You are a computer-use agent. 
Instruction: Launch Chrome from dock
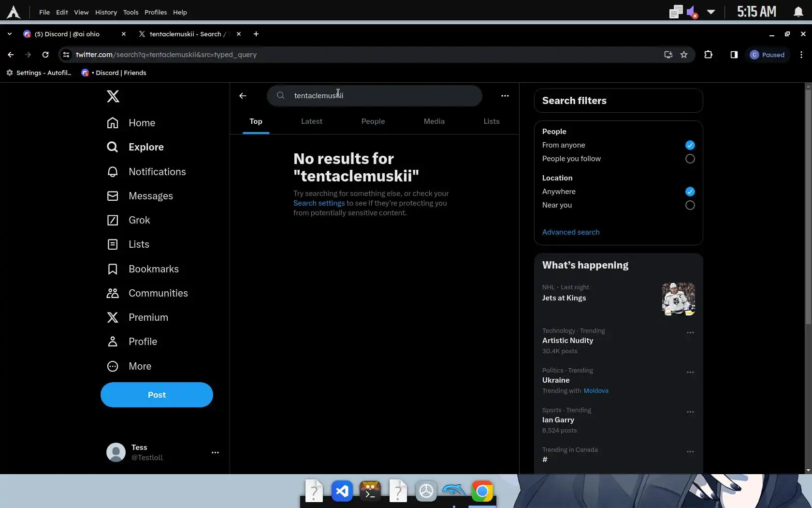[482, 491]
